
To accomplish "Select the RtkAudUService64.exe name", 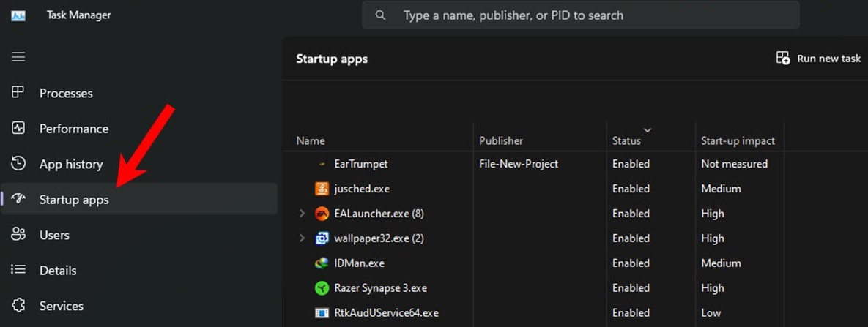I will (387, 313).
